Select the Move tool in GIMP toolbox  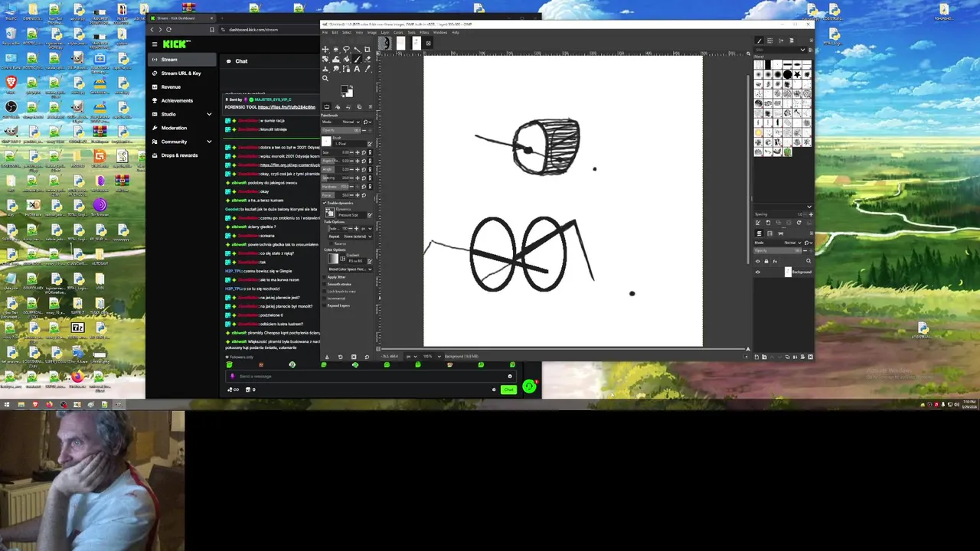coord(325,49)
